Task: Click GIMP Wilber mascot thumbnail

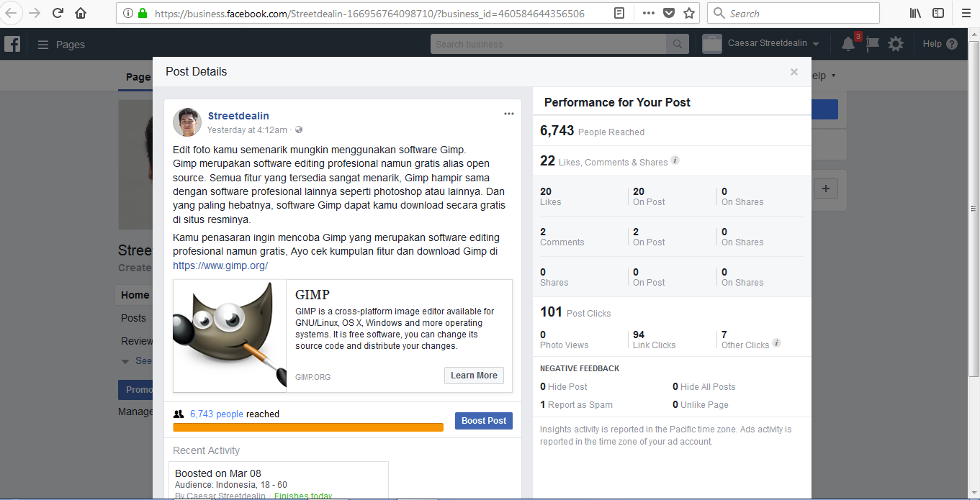Action: [x=230, y=336]
